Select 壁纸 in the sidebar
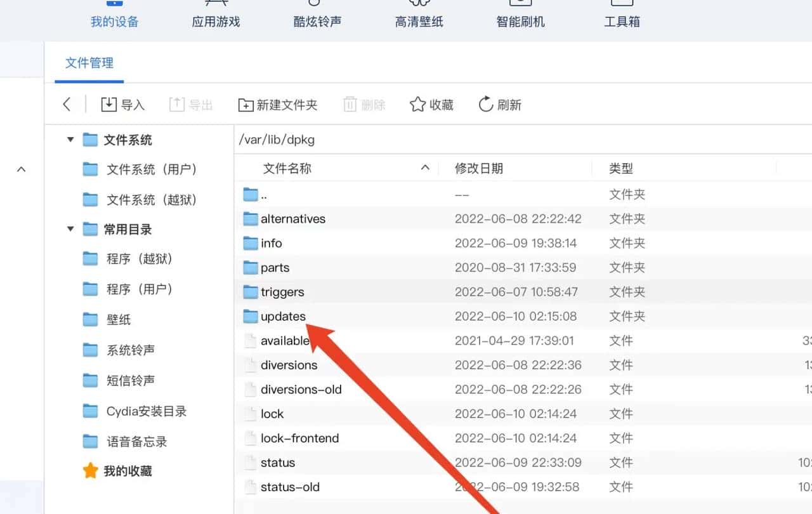 click(118, 319)
